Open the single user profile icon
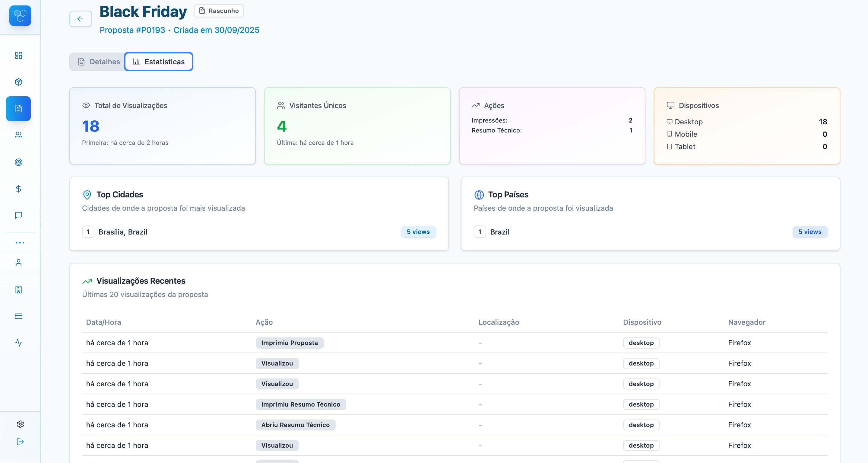Viewport: 868px width, 463px height. [18, 262]
